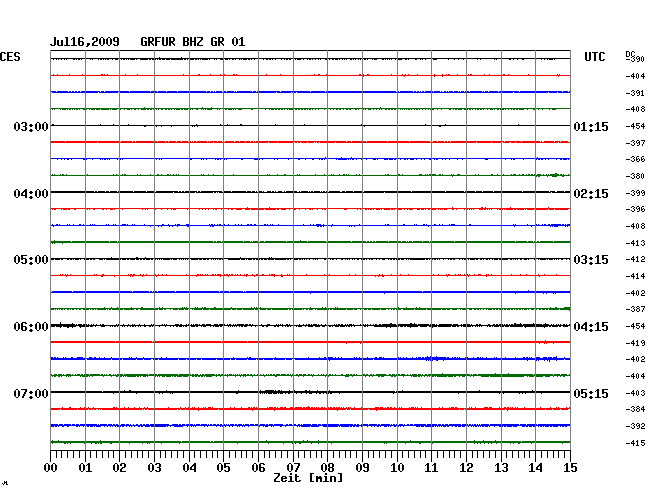This screenshot has height=494, width=650.
Task: Click minute tick label 07 on the time axis
Action: coord(293,468)
